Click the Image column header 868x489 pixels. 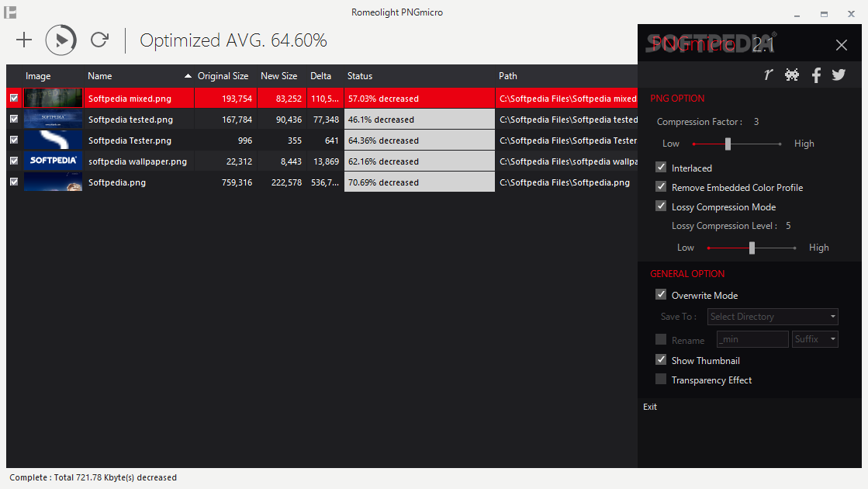[54, 76]
